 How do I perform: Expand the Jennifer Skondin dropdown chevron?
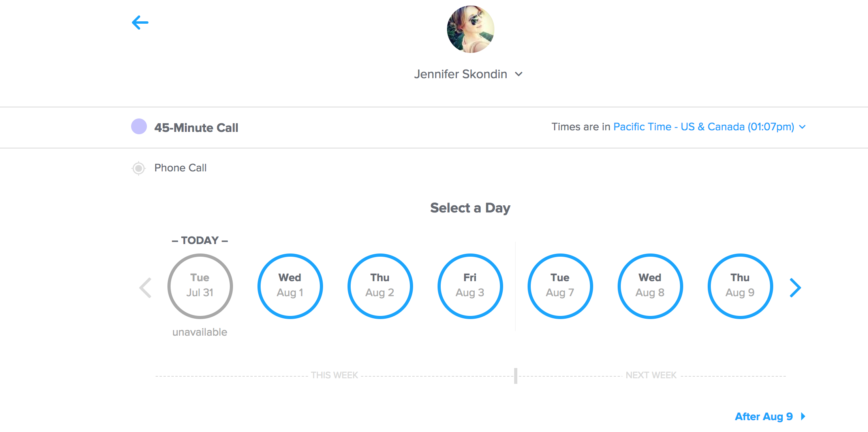[x=519, y=74]
